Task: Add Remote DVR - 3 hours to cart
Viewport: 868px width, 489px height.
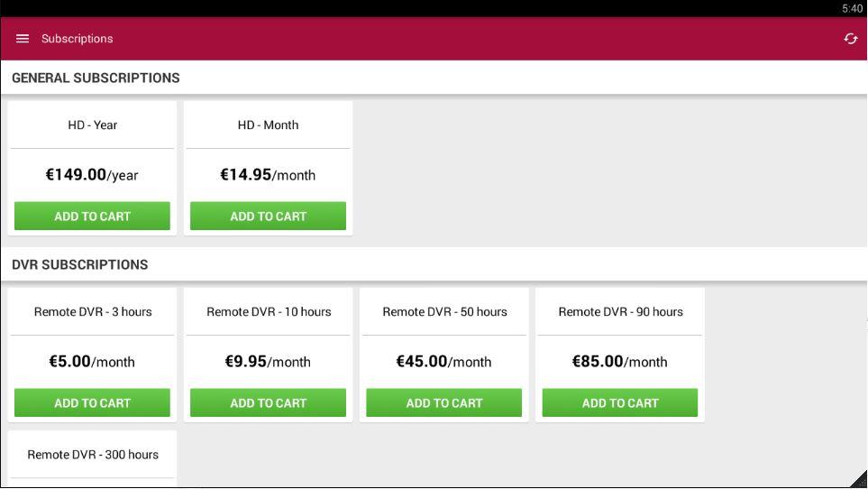Action: click(x=92, y=403)
